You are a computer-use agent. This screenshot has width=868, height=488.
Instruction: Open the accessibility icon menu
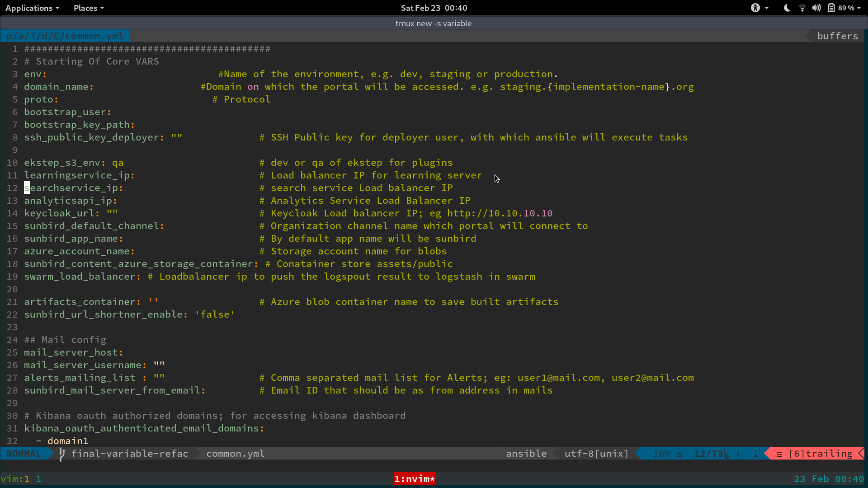click(x=755, y=8)
